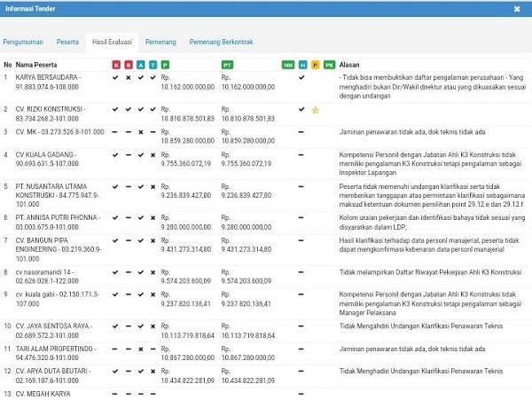Click the A cross mark for TARI ALAM PROPERTINDO
Viewport: 532px width, 400px height.
[x=141, y=349]
